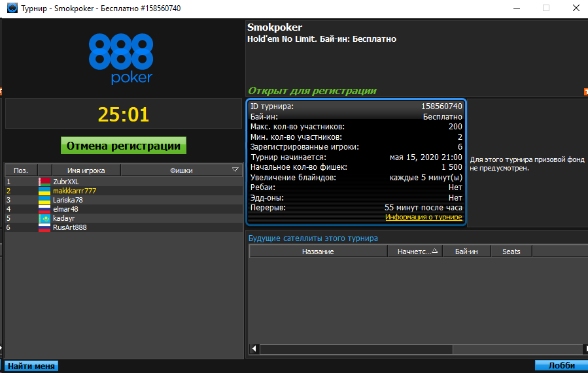Viewport: 588px width, 373px height.
Task: Click the 25:01 countdown timer
Action: (x=124, y=114)
